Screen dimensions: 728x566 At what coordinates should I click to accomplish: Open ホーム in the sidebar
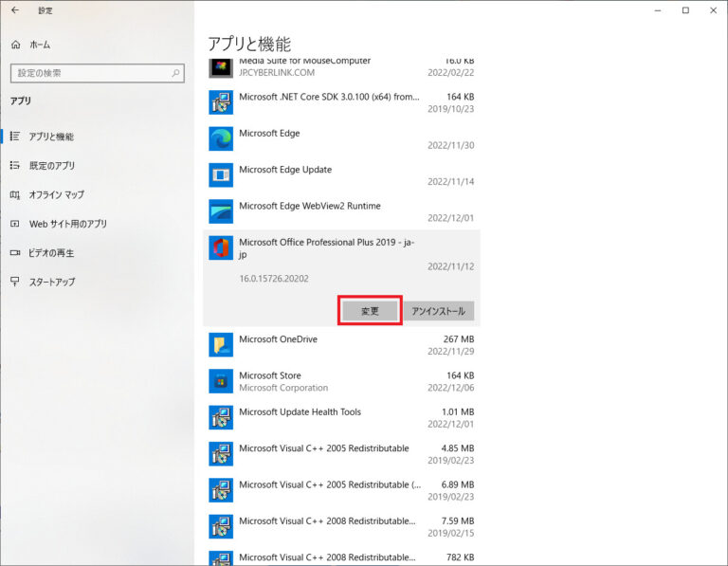pyautogui.click(x=39, y=45)
